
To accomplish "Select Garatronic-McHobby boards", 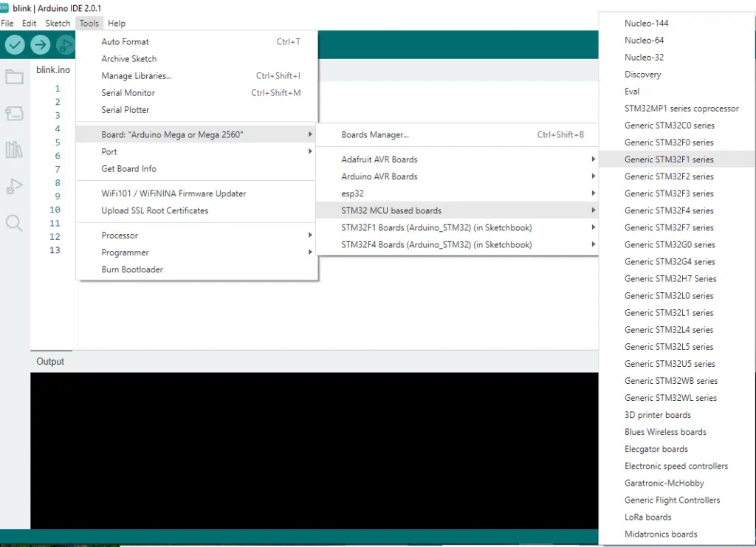I will 677,483.
